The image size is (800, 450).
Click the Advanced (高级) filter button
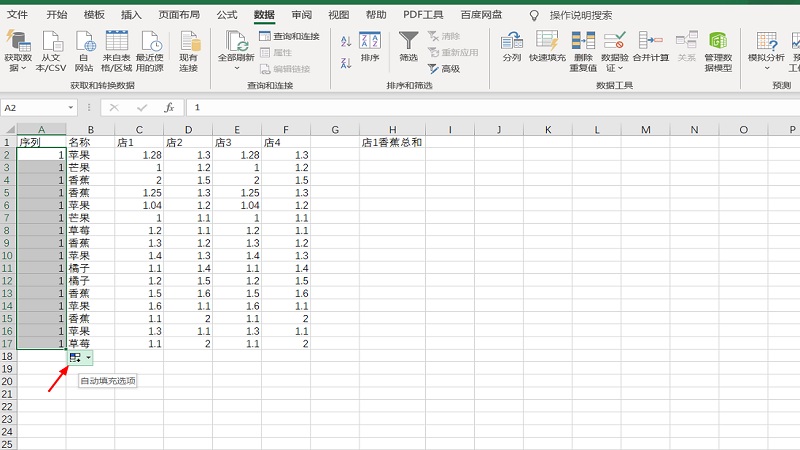point(444,68)
